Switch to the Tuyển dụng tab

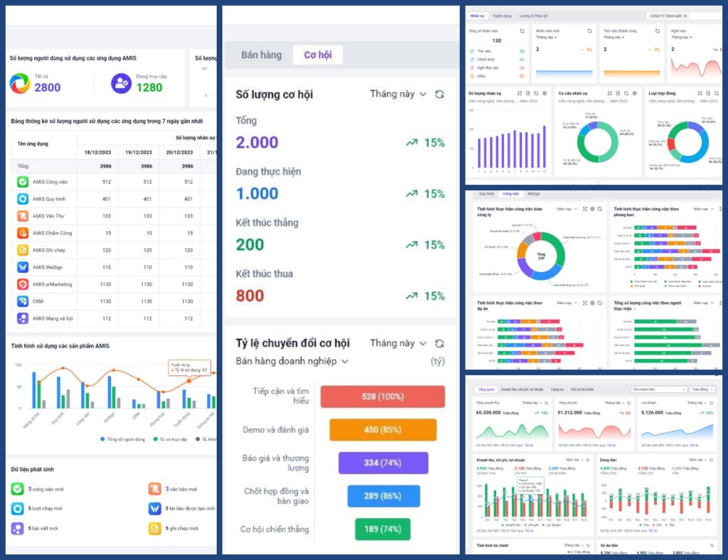click(x=501, y=16)
